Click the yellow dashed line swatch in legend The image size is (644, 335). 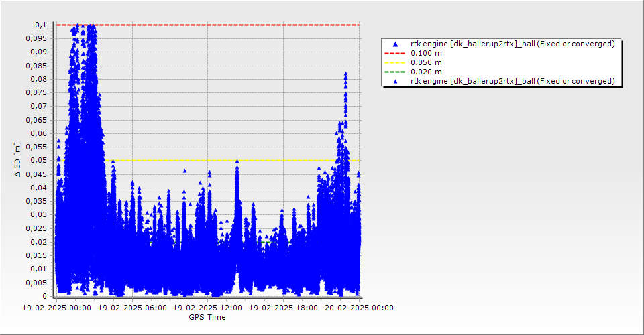[394, 62]
